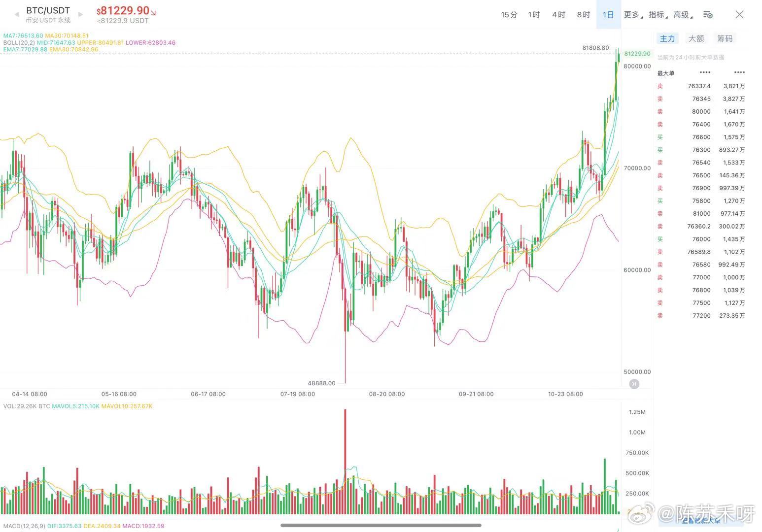Select the buy order row at 75800
The height and width of the screenshot is (532, 762).
coord(701,201)
